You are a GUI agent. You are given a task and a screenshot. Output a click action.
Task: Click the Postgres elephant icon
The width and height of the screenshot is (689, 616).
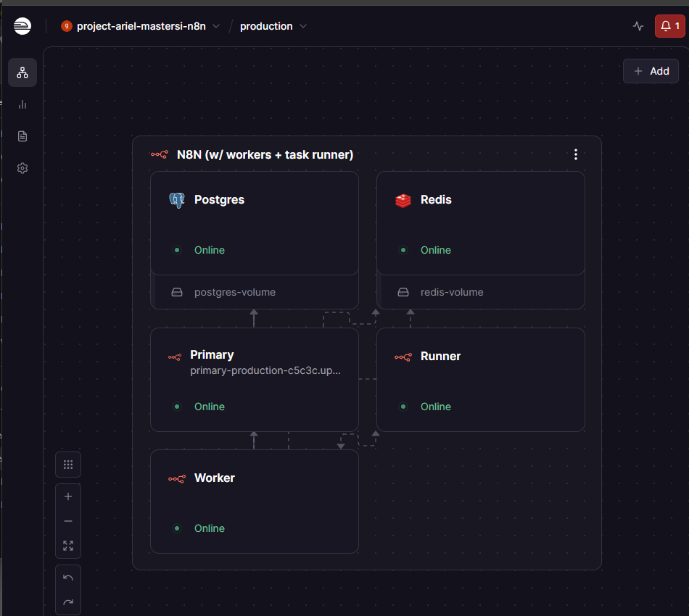point(177,200)
